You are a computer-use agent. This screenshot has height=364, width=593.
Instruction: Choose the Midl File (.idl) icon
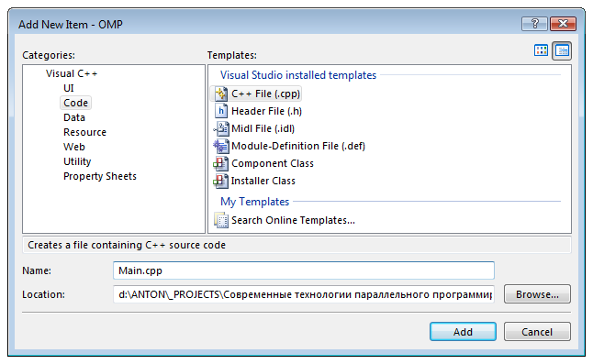(221, 128)
